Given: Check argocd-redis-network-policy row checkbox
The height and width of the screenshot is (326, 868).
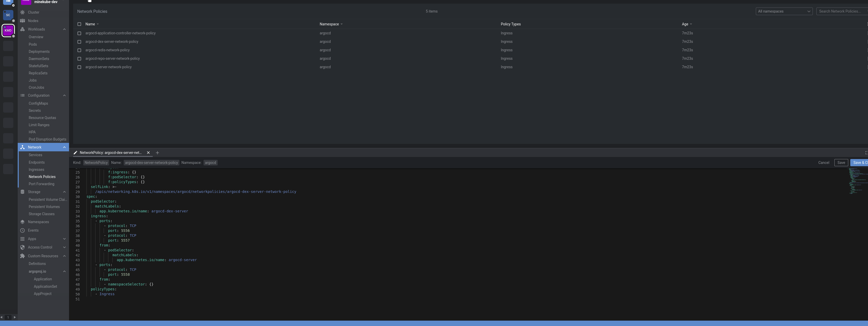Looking at the screenshot, I should (79, 50).
